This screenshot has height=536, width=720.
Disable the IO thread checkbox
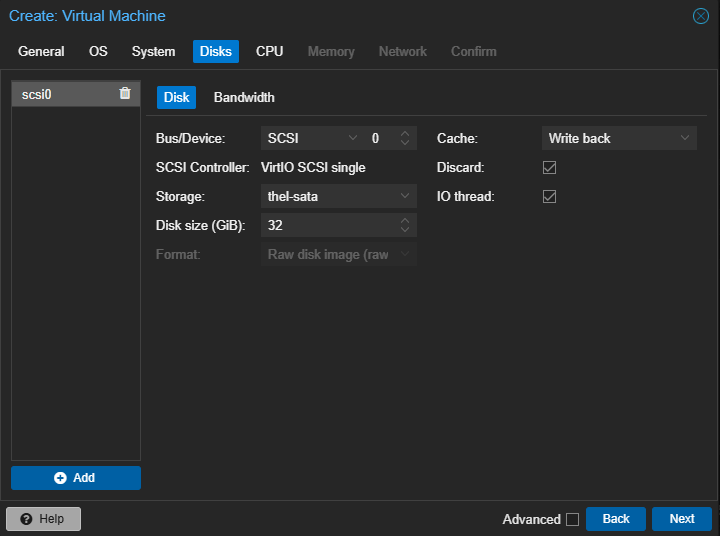549,196
